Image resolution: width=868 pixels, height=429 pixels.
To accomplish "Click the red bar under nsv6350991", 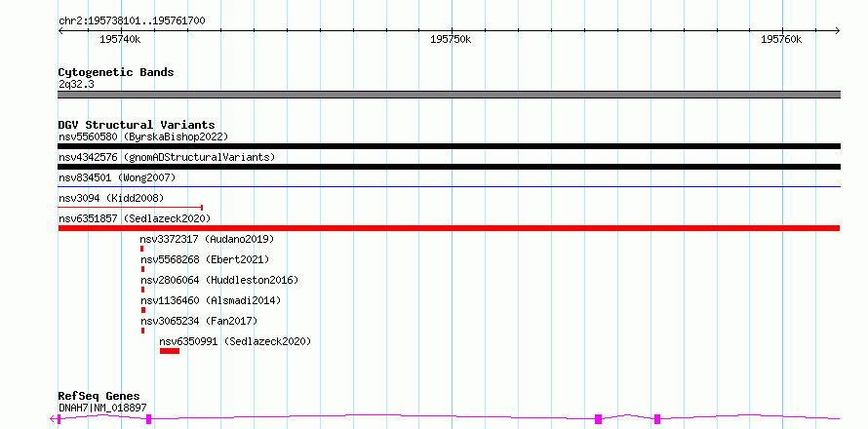I will coord(170,351).
